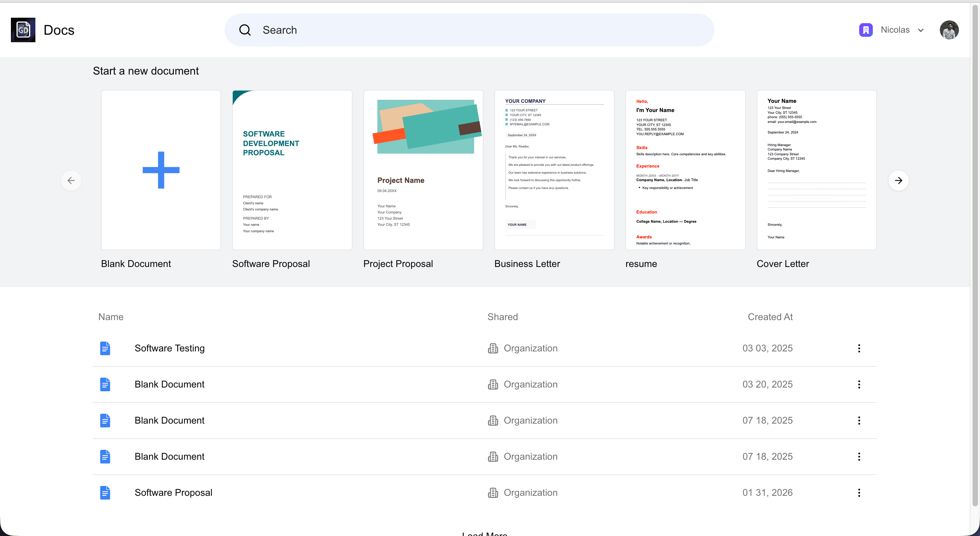Open more options for Software Testing
Viewport: 980px width, 536px height.
859,348
